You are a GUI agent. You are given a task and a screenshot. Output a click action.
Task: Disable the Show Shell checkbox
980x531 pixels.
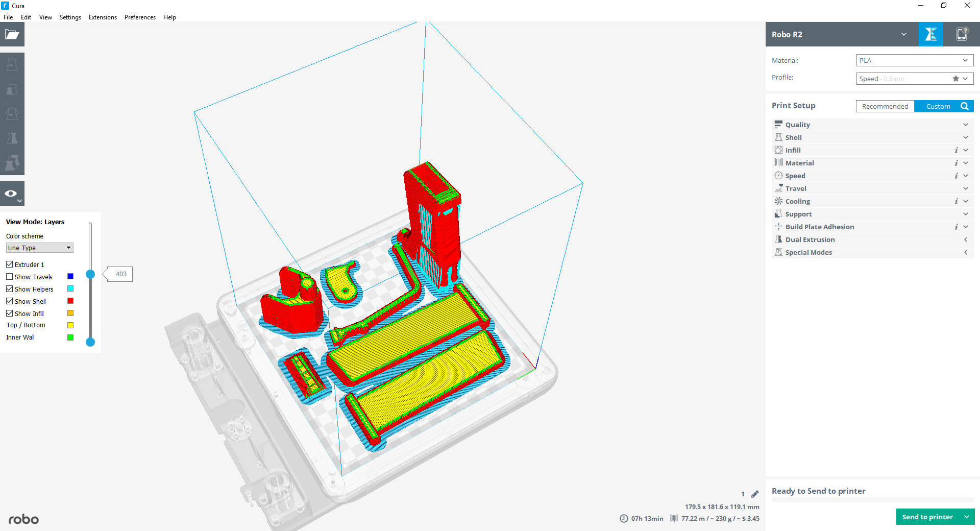tap(9, 301)
